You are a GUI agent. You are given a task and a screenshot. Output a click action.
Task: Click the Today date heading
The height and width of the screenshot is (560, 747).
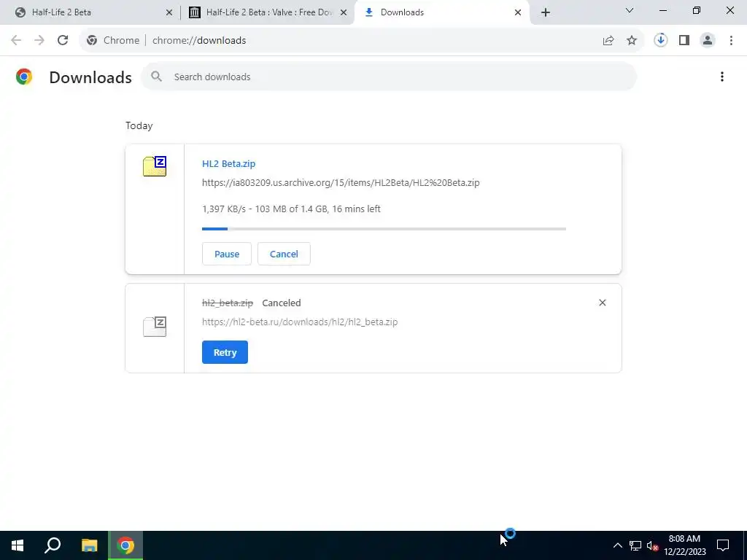(x=139, y=125)
